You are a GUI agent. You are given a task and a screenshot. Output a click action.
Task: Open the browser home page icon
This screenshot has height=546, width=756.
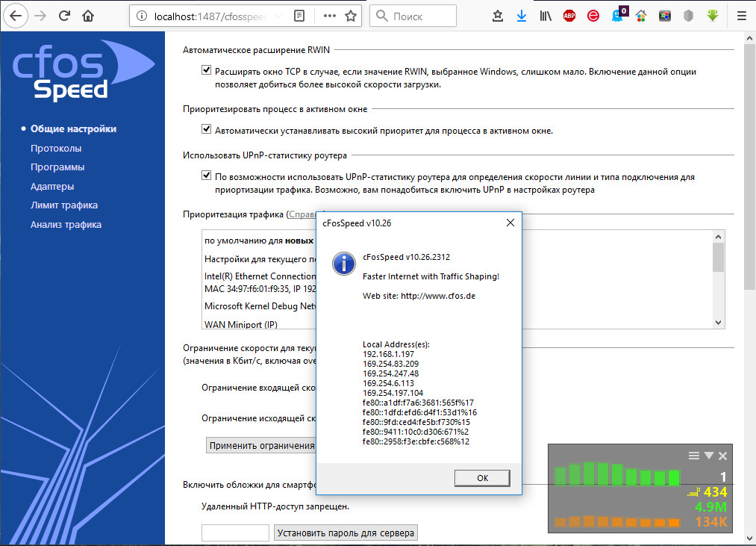point(88,16)
